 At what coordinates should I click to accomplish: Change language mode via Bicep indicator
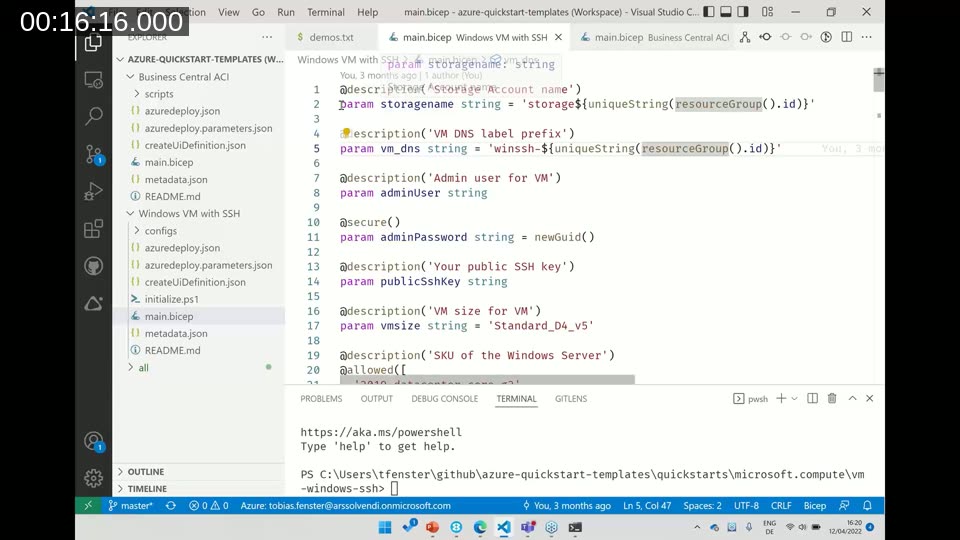[x=814, y=506]
